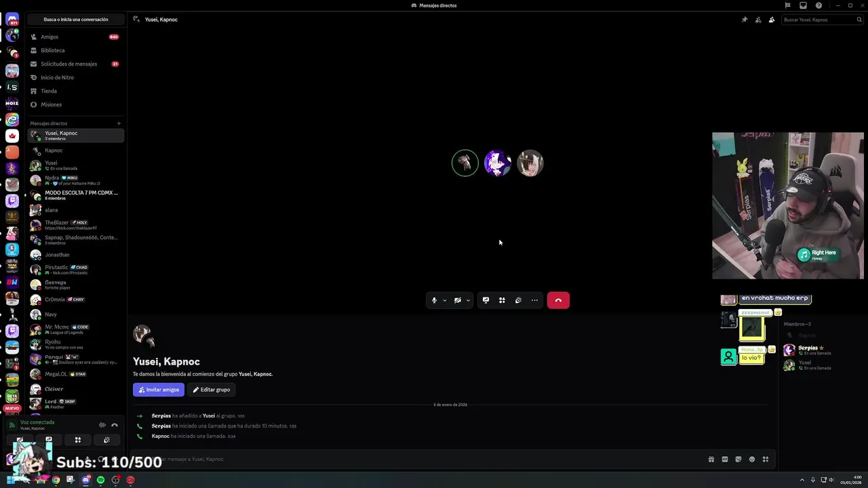Open apps icon in message bar

pos(766,460)
